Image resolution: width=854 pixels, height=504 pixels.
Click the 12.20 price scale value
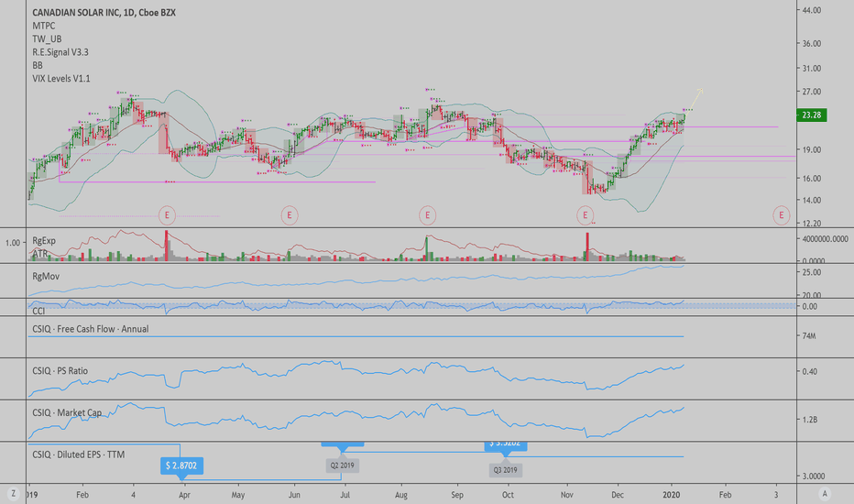pos(812,224)
